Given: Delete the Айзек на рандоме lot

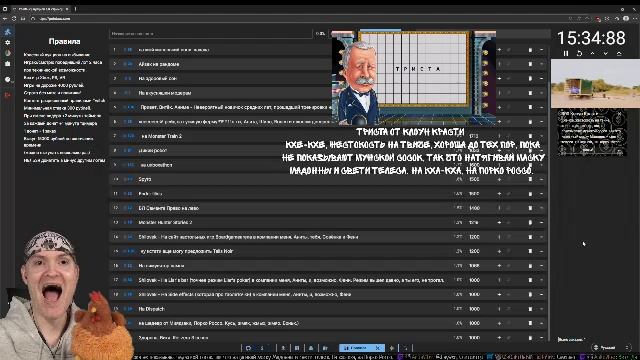Looking at the screenshot, I should click(530, 64).
